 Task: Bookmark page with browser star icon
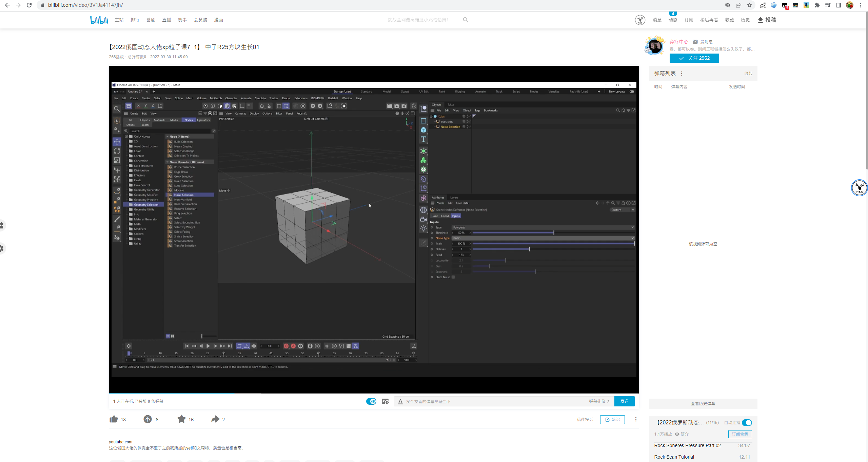coord(749,5)
